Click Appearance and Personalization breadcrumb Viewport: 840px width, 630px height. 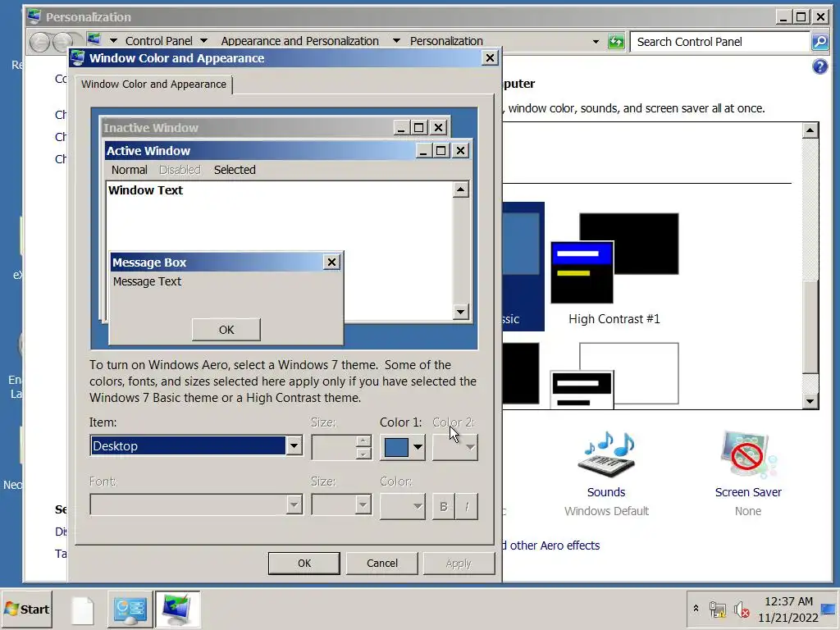coord(300,41)
